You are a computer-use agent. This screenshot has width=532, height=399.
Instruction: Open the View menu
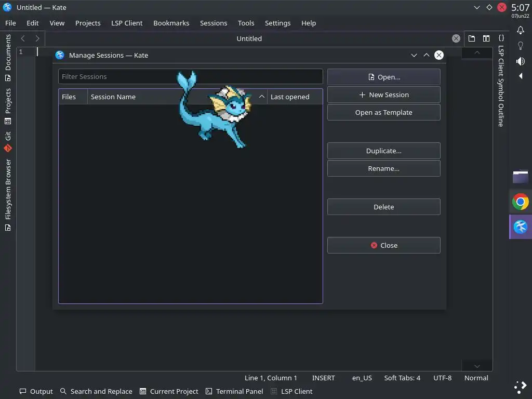(57, 23)
